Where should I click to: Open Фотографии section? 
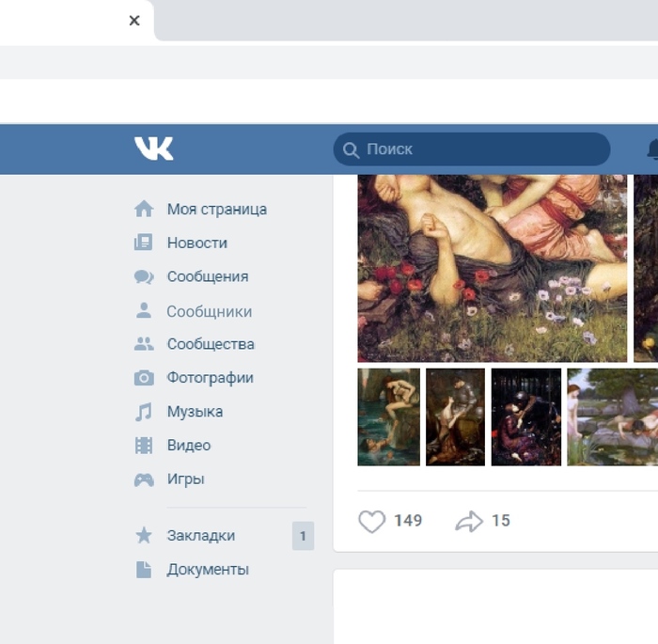click(x=211, y=378)
